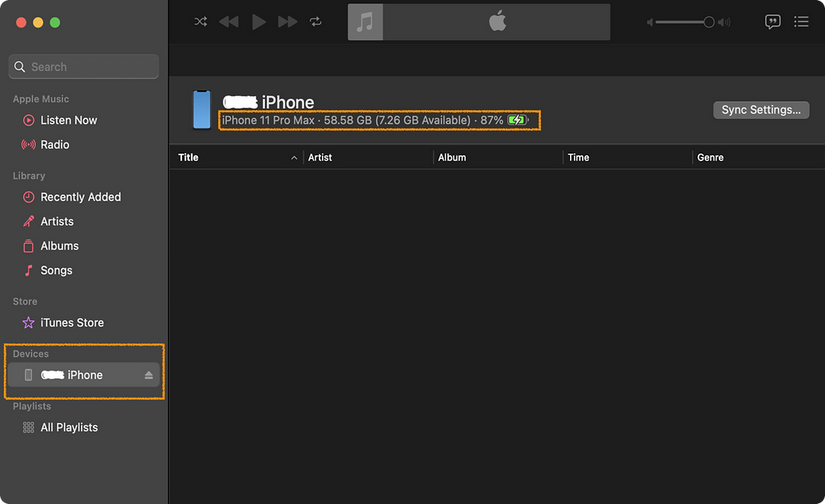825x504 pixels.
Task: Open the Albums library view
Action: pyautogui.click(x=59, y=245)
